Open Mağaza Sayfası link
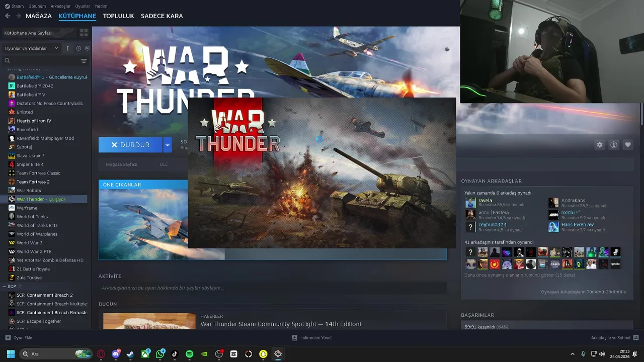Screen dimensions: 644x362 tap(121, 164)
